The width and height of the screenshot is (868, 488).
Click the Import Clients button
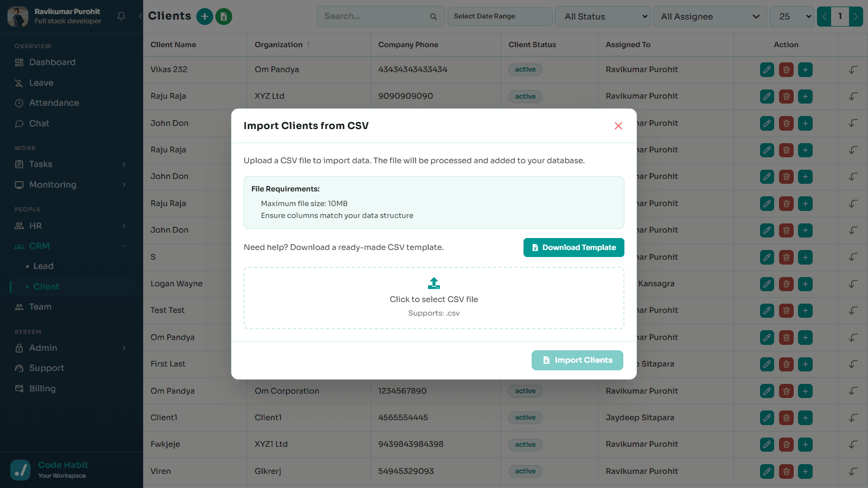coord(577,361)
